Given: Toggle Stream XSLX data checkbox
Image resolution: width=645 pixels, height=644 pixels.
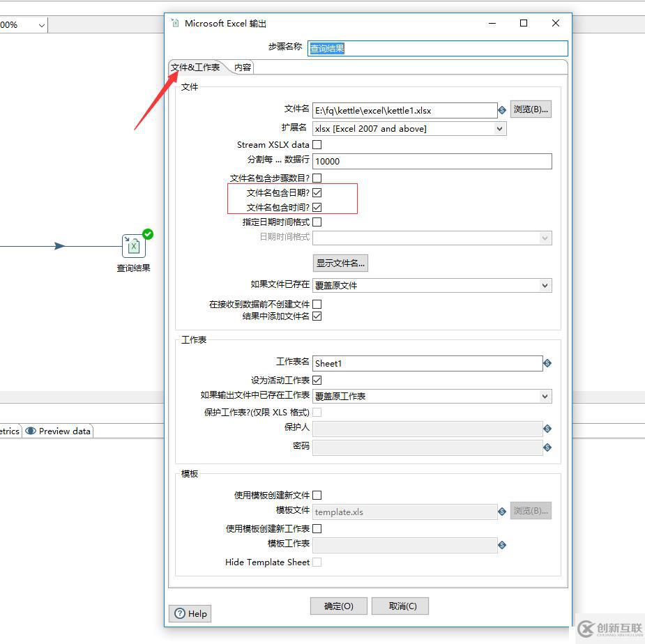Looking at the screenshot, I should (x=317, y=145).
